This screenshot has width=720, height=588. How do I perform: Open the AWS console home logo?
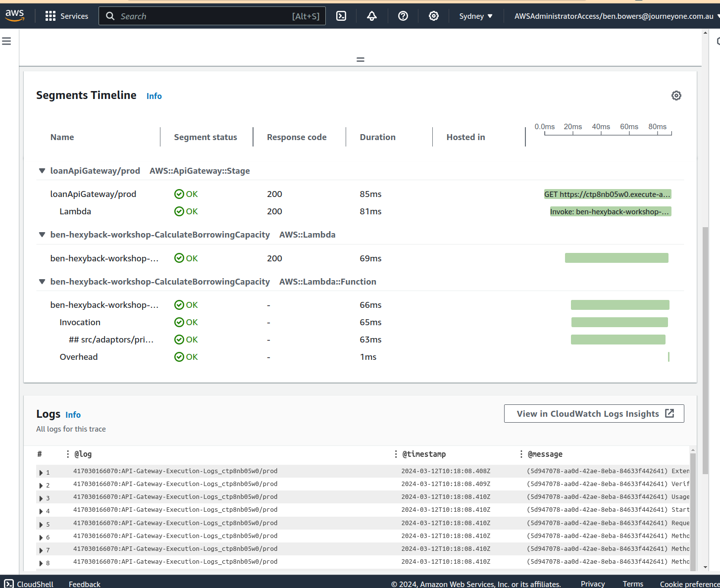15,15
